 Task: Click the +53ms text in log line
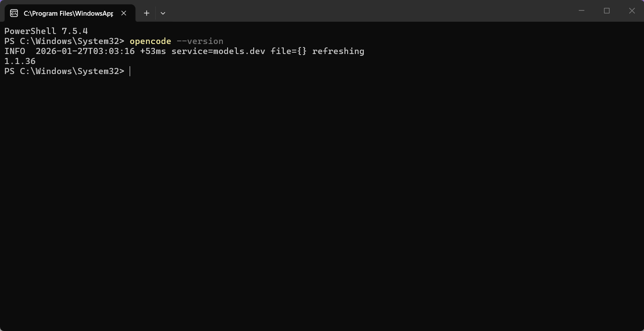click(153, 51)
